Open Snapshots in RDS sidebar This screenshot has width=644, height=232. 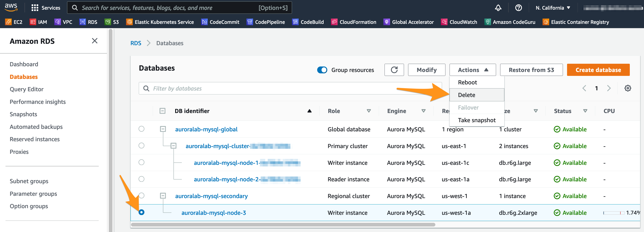(x=23, y=114)
